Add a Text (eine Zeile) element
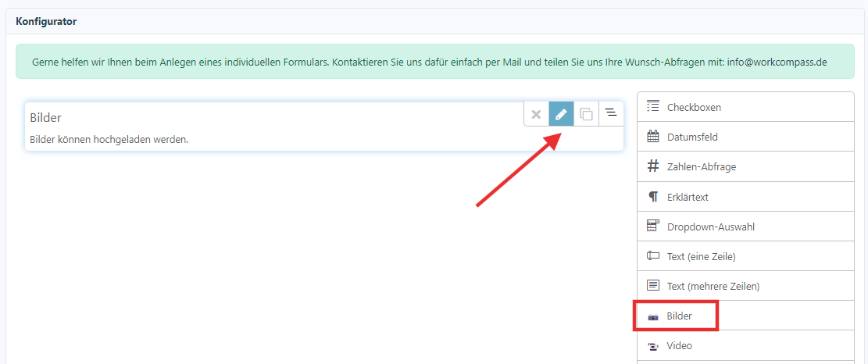This screenshot has height=364, width=868. (745, 256)
